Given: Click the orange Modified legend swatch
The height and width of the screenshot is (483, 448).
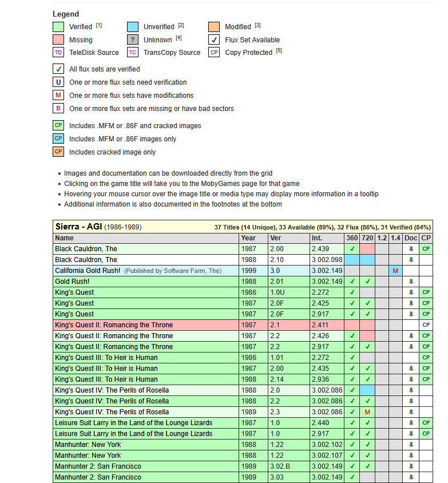Looking at the screenshot, I should (x=213, y=27).
